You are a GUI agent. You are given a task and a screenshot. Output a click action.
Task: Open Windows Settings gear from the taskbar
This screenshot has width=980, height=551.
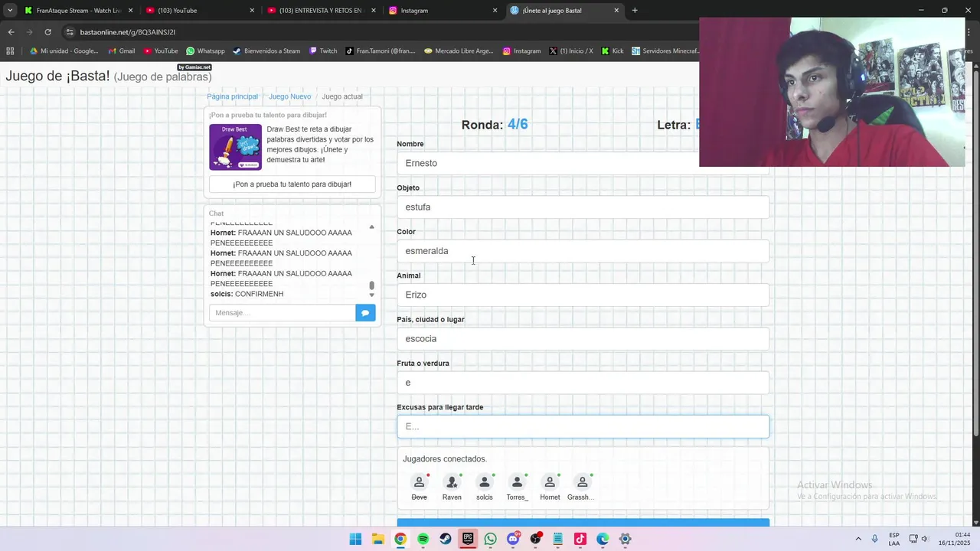626,539
